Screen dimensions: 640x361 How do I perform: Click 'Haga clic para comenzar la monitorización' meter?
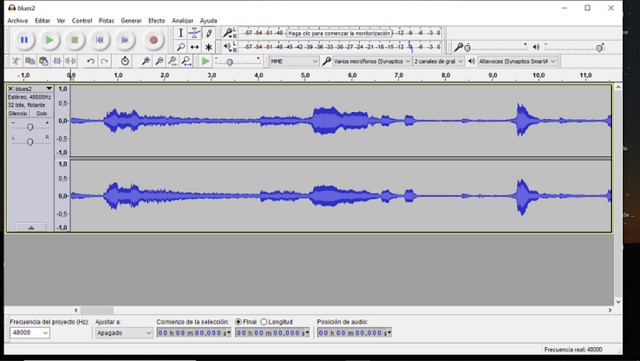point(339,33)
